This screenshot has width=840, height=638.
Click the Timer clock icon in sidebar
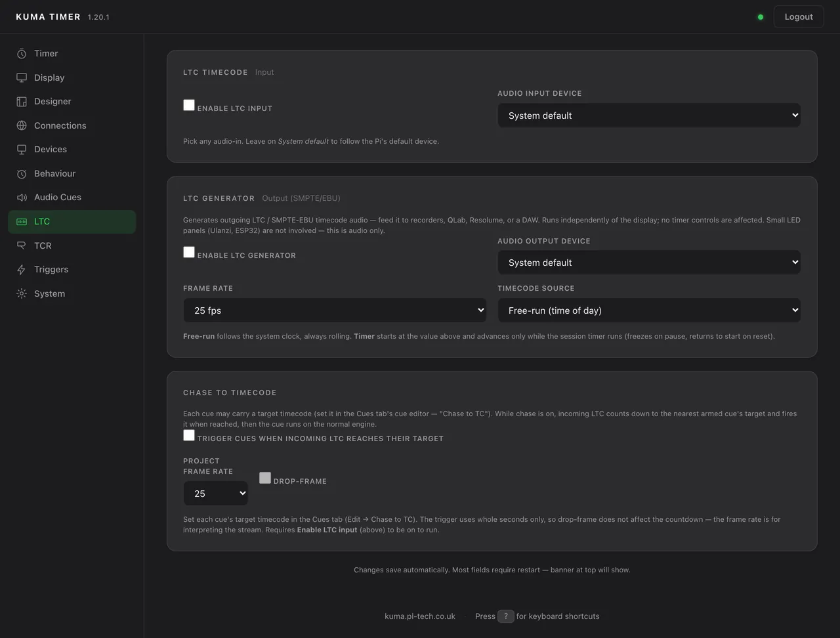point(22,53)
